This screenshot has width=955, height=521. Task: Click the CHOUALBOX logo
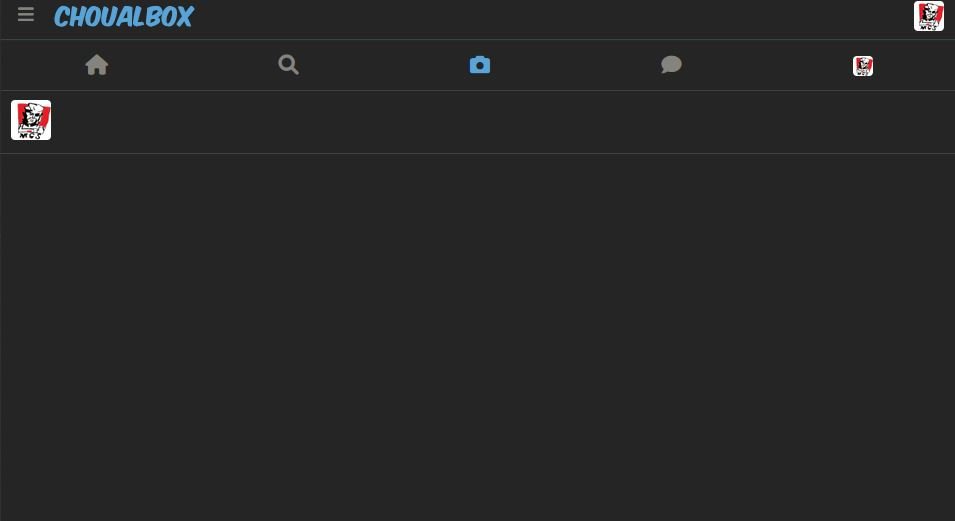[x=124, y=16]
